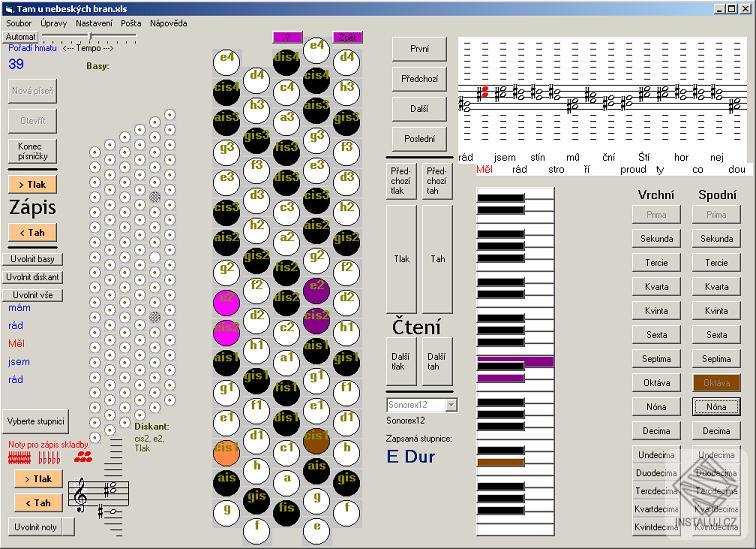Image resolution: width=756 pixels, height=549 pixels.
Task: Click the tempo slider track
Action: (95, 36)
